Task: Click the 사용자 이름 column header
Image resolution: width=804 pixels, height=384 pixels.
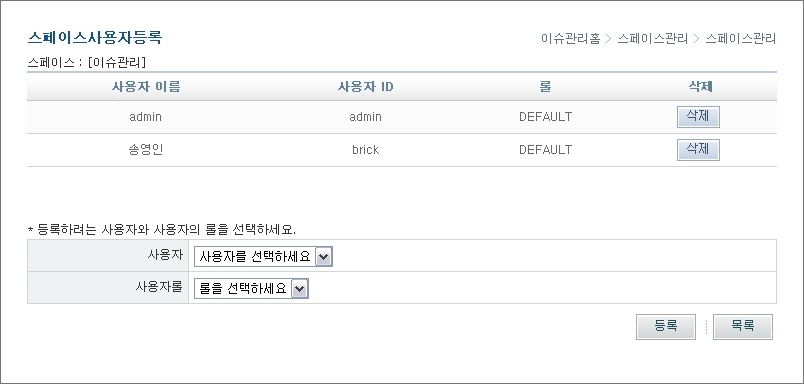Action: pos(146,87)
